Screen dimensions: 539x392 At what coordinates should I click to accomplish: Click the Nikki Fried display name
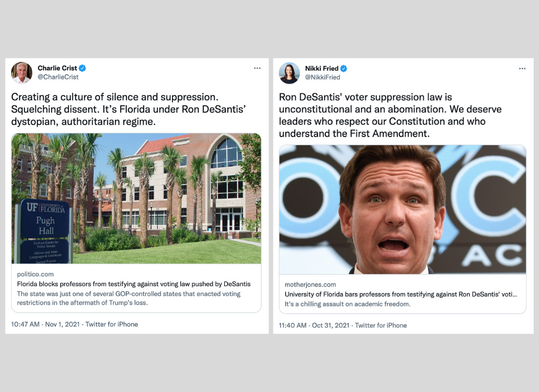(322, 69)
